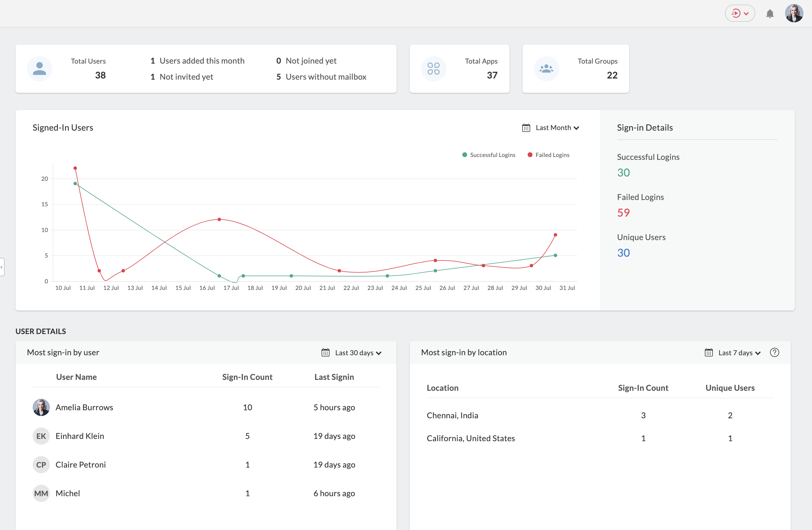812x530 pixels.
Task: Click Users without mailbox link
Action: click(x=325, y=77)
